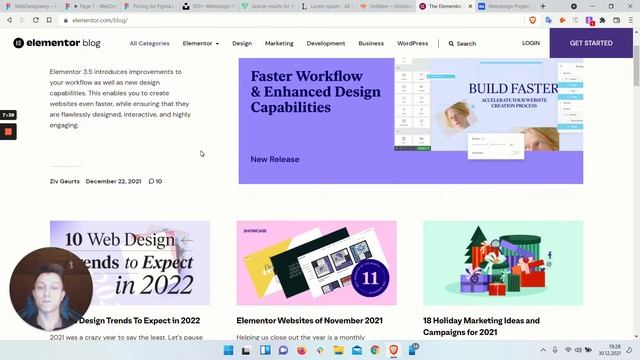This screenshot has height=360, width=640.
Task: Open the WordPress category
Action: coord(413,43)
